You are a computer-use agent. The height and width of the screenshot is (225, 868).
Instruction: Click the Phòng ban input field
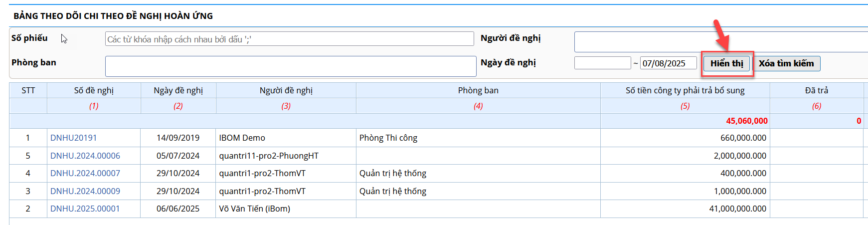pos(291,66)
